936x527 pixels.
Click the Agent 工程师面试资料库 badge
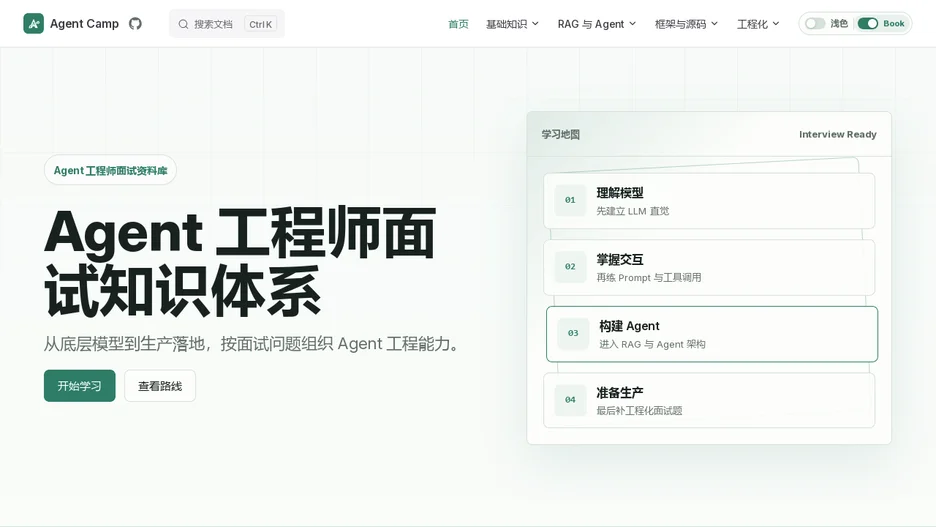point(110,170)
